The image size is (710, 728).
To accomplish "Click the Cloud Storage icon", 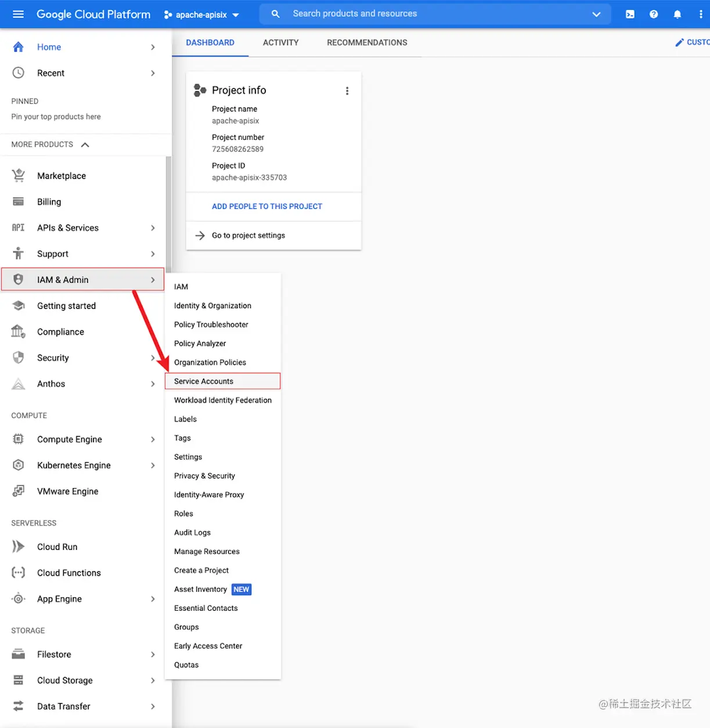I will [19, 680].
